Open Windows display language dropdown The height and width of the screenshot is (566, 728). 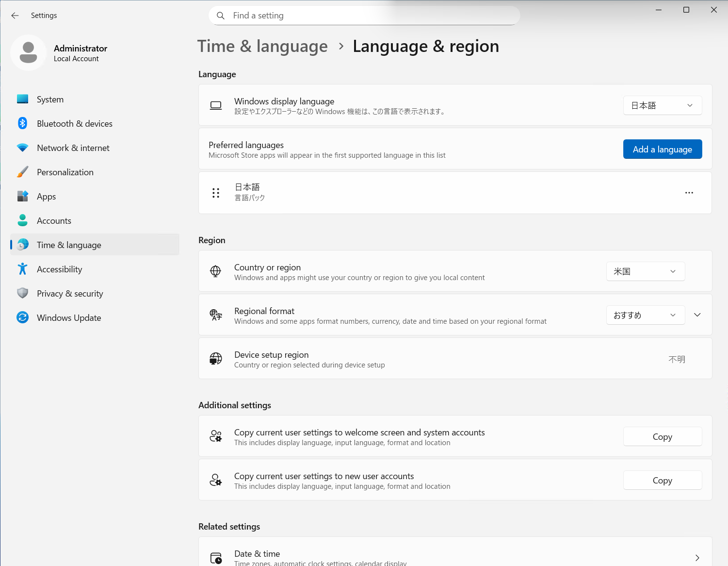click(x=663, y=105)
